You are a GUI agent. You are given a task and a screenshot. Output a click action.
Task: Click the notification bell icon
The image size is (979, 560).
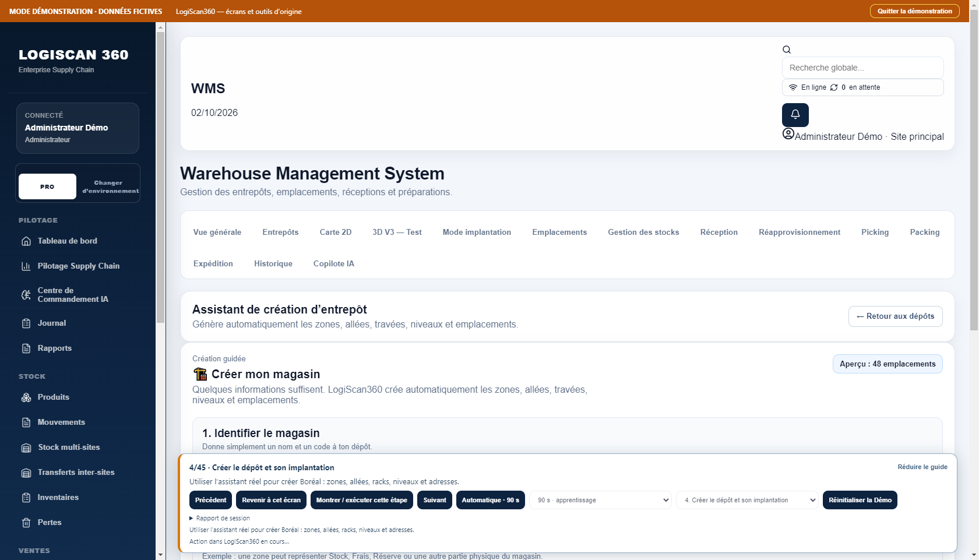[x=795, y=115]
